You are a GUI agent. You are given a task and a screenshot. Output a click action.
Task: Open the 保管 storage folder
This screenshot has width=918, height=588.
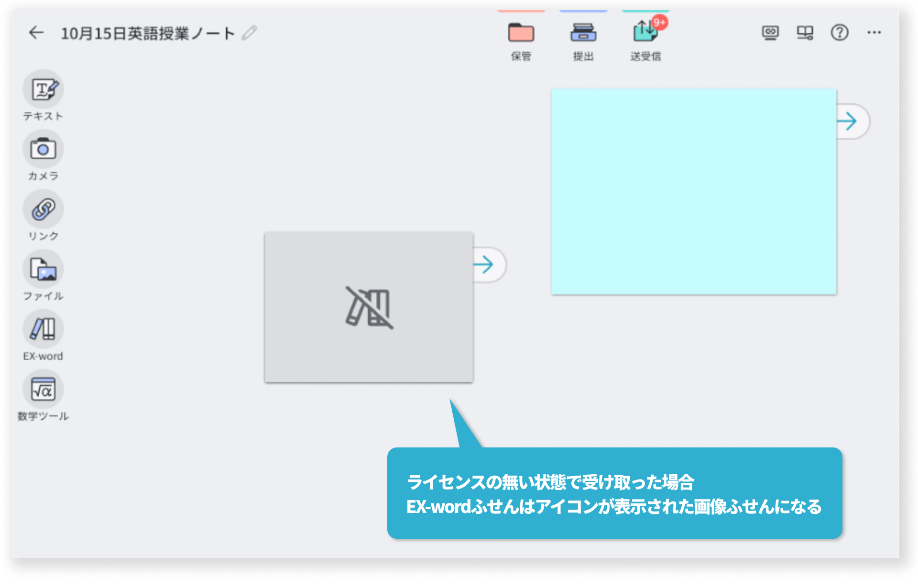coord(521,41)
